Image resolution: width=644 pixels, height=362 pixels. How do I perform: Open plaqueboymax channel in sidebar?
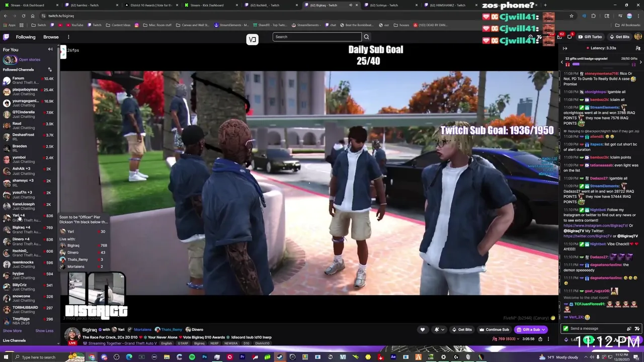tap(28, 92)
